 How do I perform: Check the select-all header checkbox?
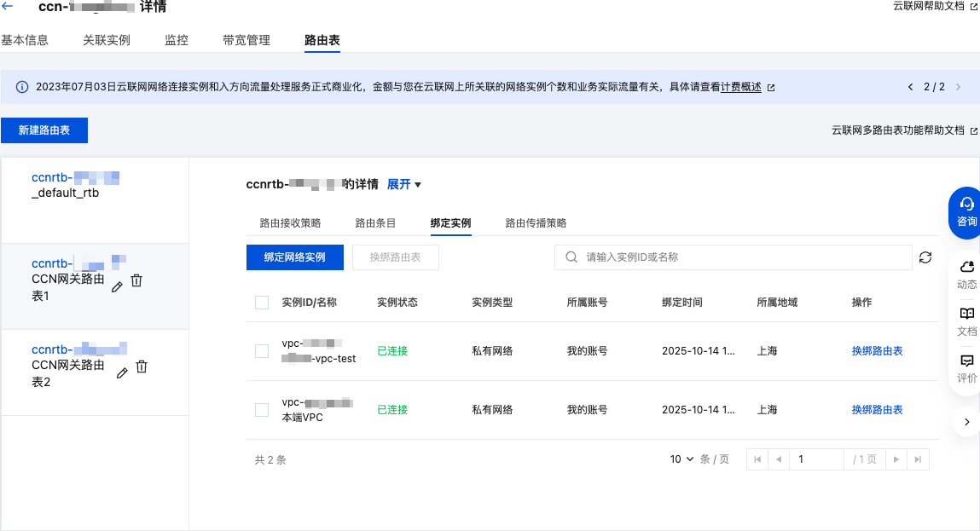pos(262,303)
